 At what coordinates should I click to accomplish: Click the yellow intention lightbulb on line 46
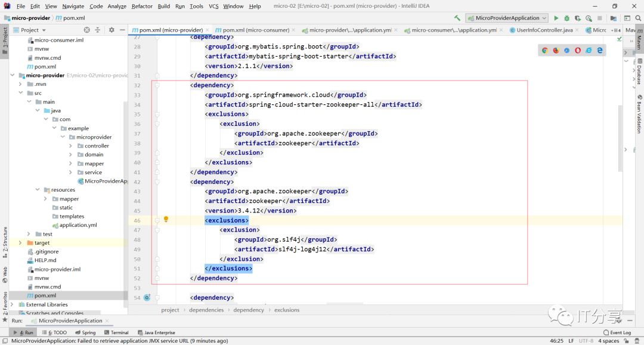pyautogui.click(x=166, y=219)
